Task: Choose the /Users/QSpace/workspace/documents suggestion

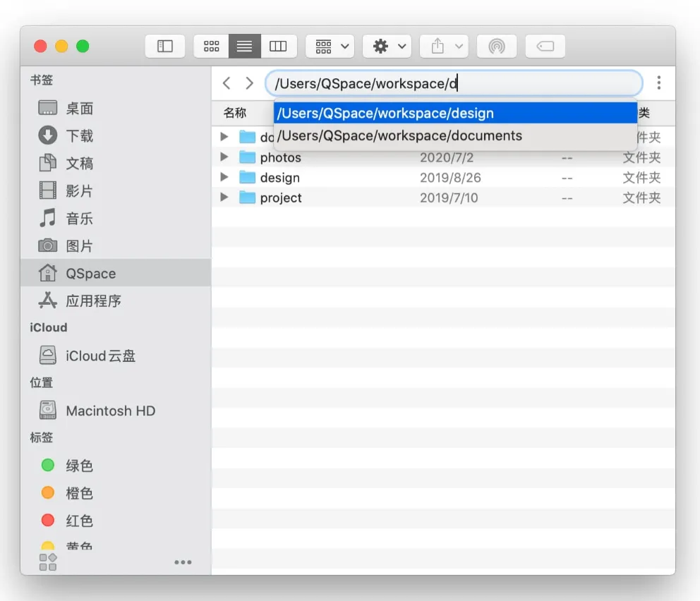Action: (x=455, y=135)
